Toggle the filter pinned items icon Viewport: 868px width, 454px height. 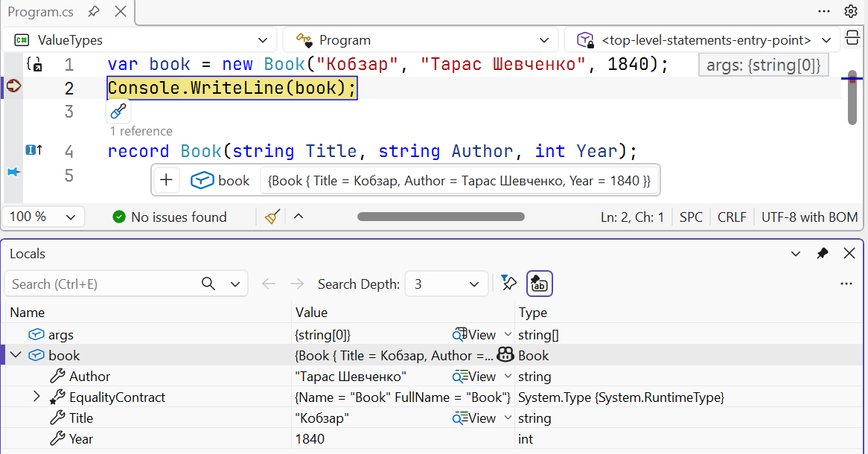click(x=508, y=283)
